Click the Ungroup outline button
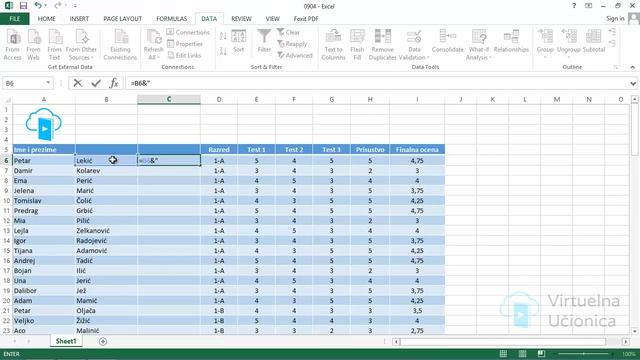The height and width of the screenshot is (360, 640). coord(569,44)
